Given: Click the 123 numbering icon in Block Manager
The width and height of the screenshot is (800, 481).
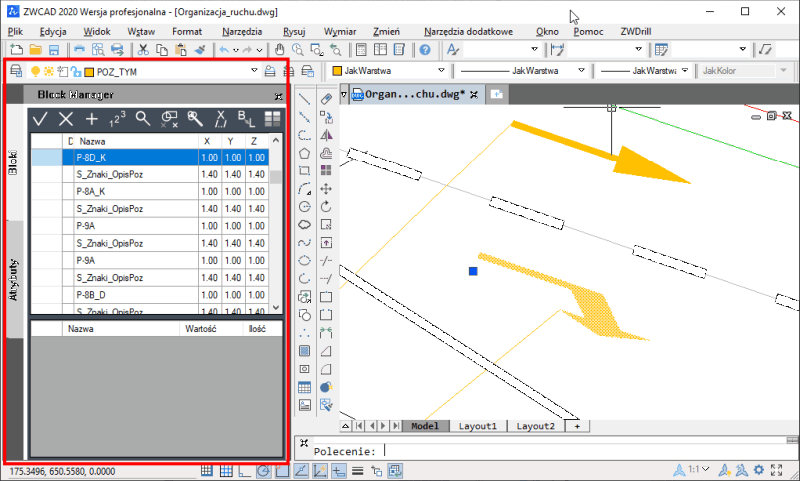Looking at the screenshot, I should (117, 119).
